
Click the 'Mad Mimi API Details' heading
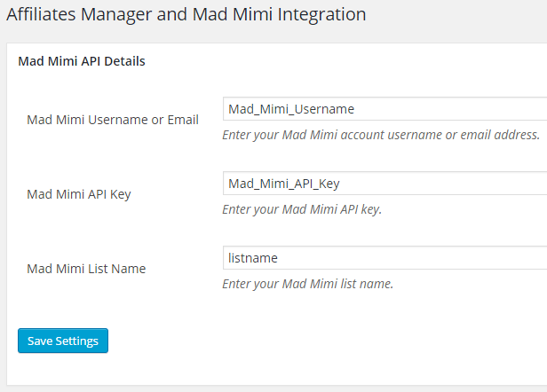[82, 61]
